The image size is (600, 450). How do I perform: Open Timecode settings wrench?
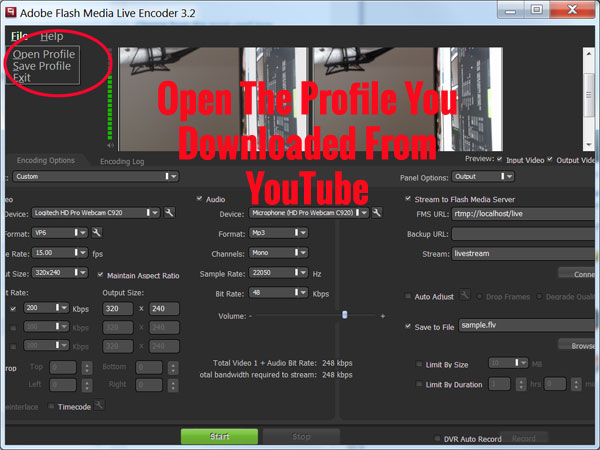coord(99,405)
